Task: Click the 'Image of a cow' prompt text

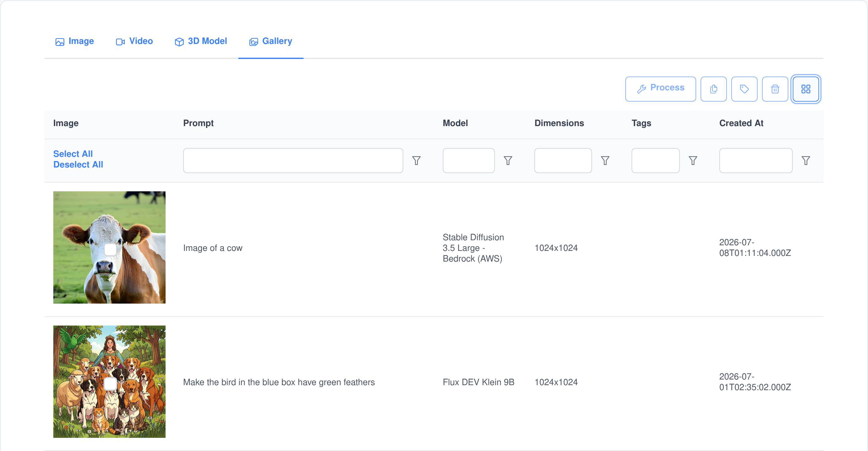Action: [213, 248]
